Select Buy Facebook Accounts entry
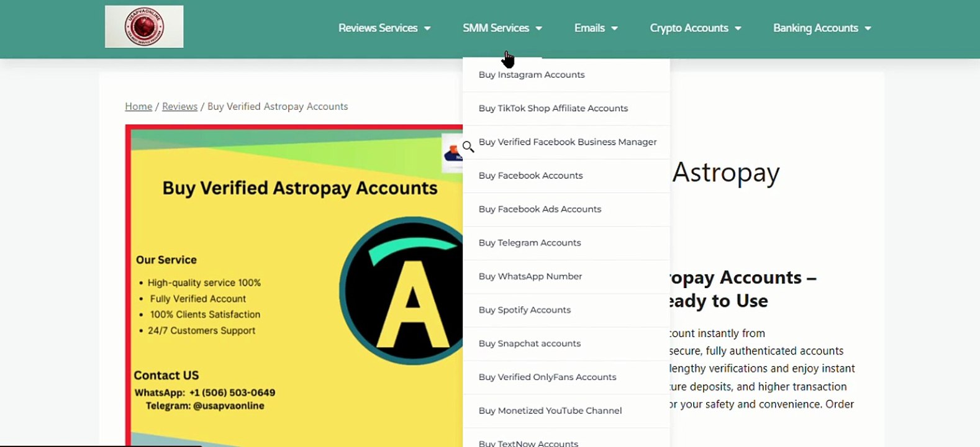Screen dimensions: 980x447 click(x=566, y=176)
